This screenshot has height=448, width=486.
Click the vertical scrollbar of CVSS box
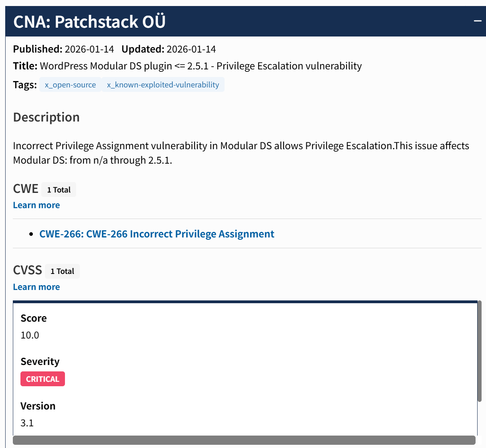click(479, 351)
